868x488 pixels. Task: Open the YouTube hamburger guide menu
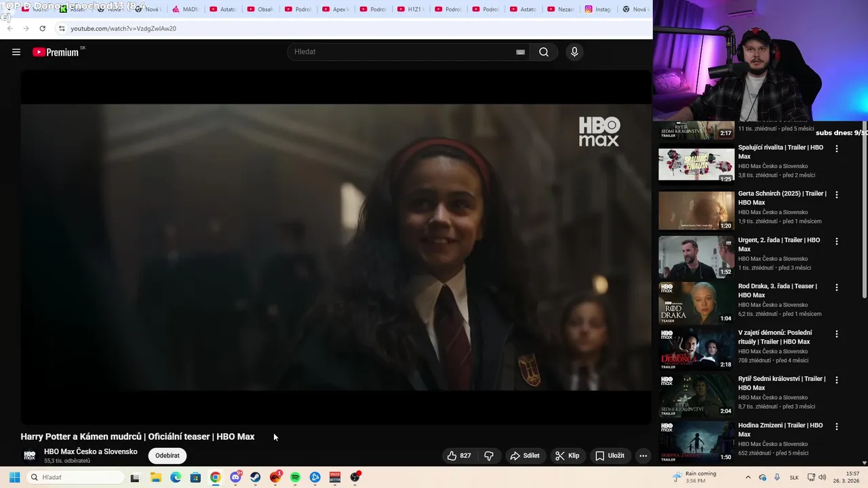tap(16, 52)
